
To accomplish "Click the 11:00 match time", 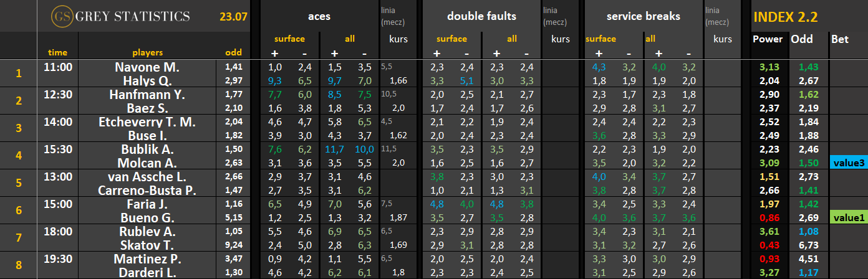I will [x=57, y=67].
